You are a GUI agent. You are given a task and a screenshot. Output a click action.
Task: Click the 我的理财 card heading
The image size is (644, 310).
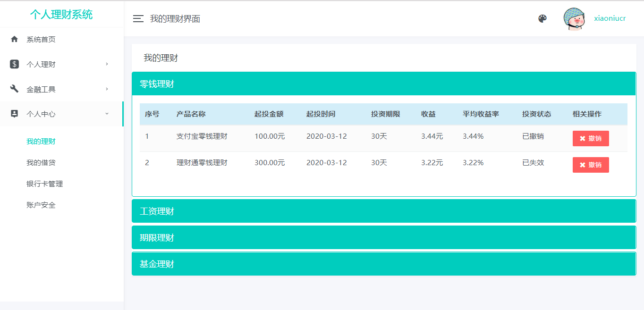(x=161, y=58)
